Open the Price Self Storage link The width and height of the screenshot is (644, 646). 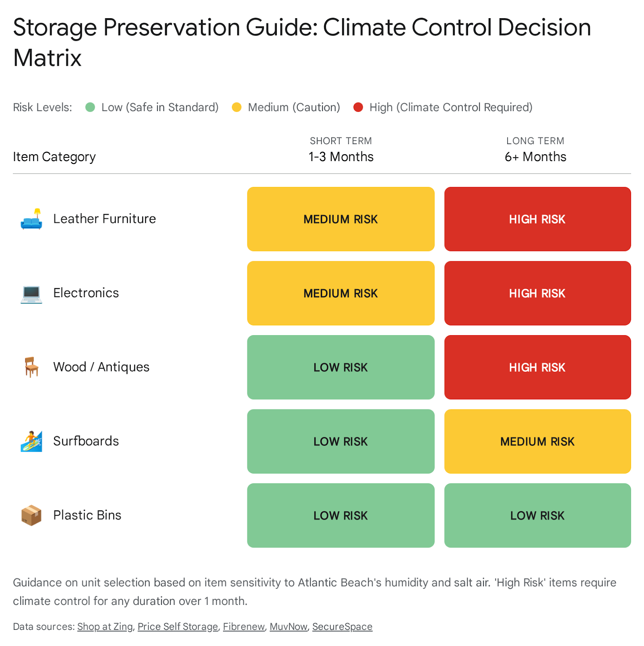(x=178, y=627)
